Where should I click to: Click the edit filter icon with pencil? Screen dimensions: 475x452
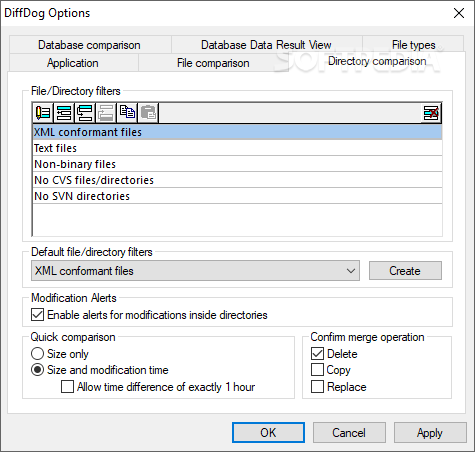tap(43, 113)
